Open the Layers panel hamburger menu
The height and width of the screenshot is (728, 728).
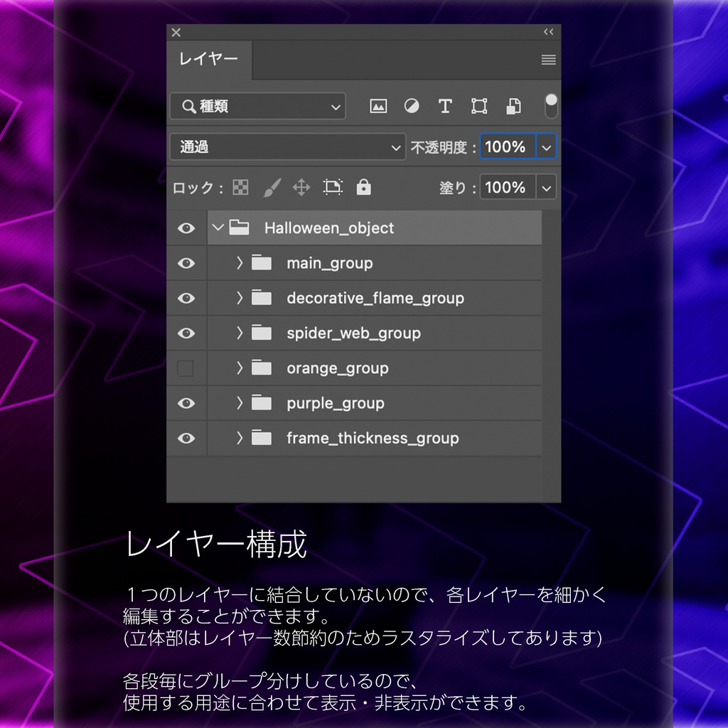tap(548, 60)
